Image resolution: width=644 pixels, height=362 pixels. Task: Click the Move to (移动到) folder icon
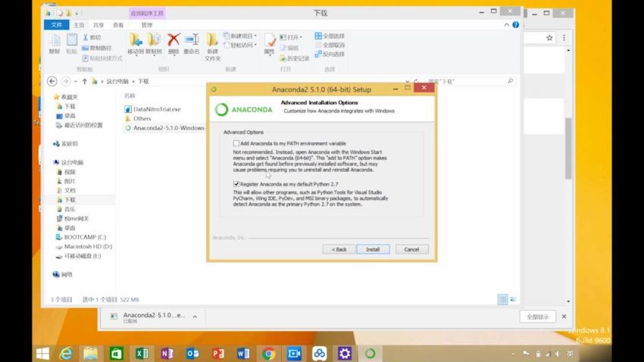click(x=135, y=40)
